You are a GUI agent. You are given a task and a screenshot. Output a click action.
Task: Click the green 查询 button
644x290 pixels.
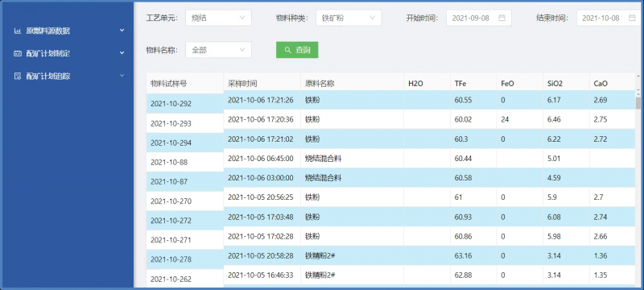click(297, 50)
